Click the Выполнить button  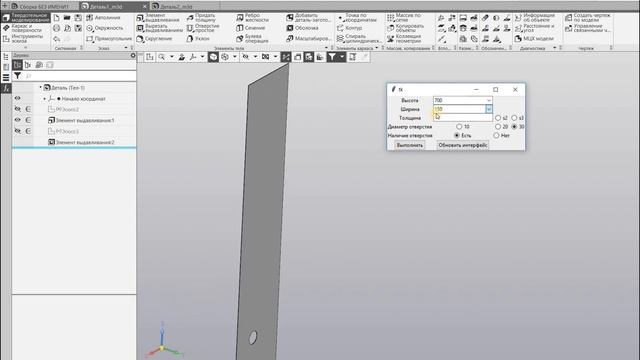(410, 145)
